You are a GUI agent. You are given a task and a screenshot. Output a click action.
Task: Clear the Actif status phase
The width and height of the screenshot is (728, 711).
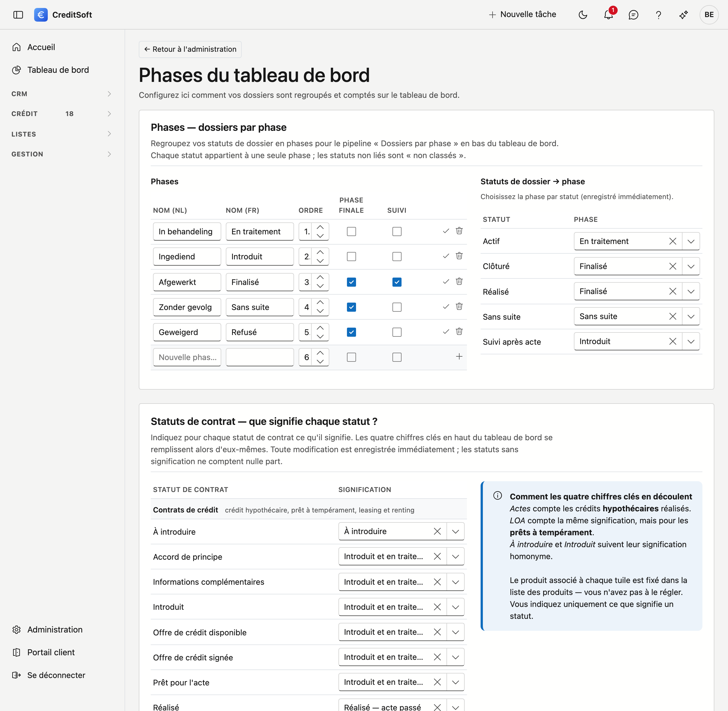click(x=673, y=241)
